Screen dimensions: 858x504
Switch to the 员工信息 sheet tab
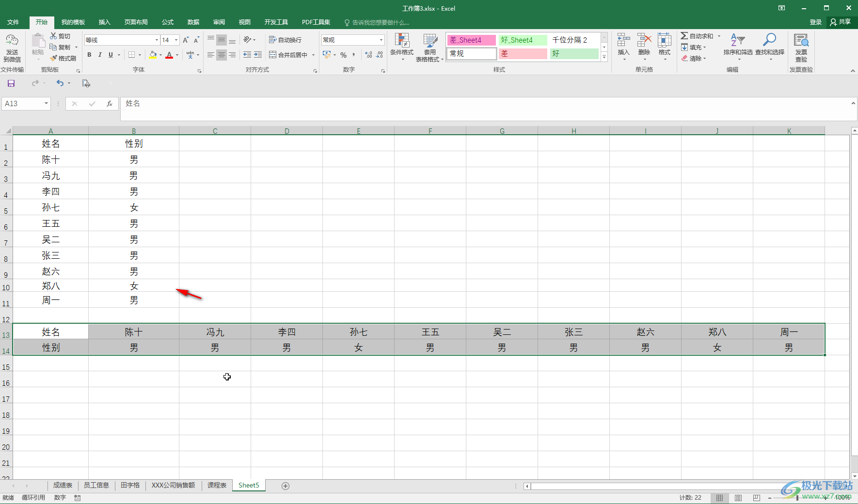point(96,485)
